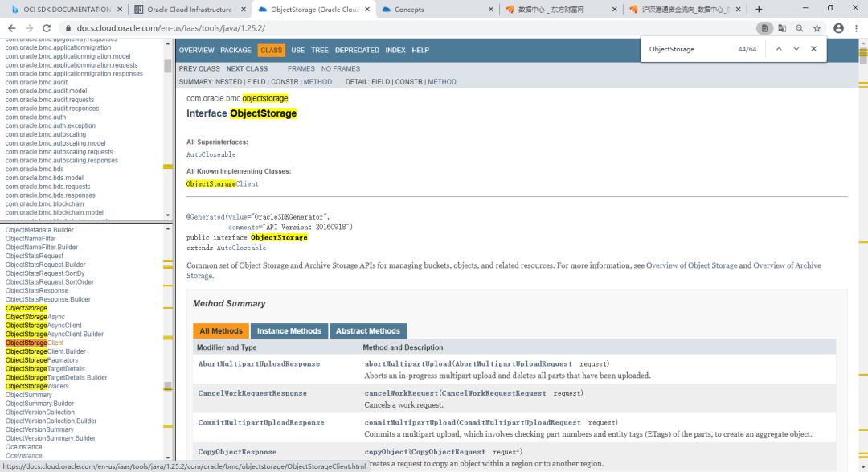
Task: Click the zoom magnifier icon in address bar
Action: click(800, 28)
